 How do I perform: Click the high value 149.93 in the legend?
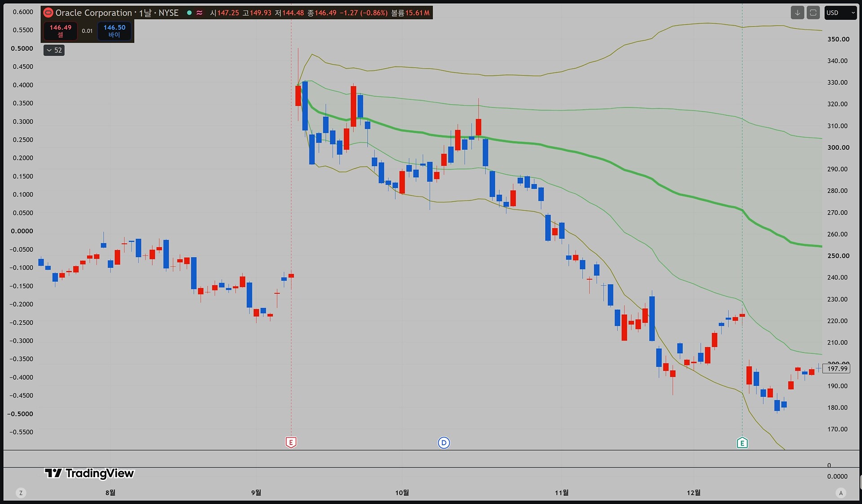point(260,13)
